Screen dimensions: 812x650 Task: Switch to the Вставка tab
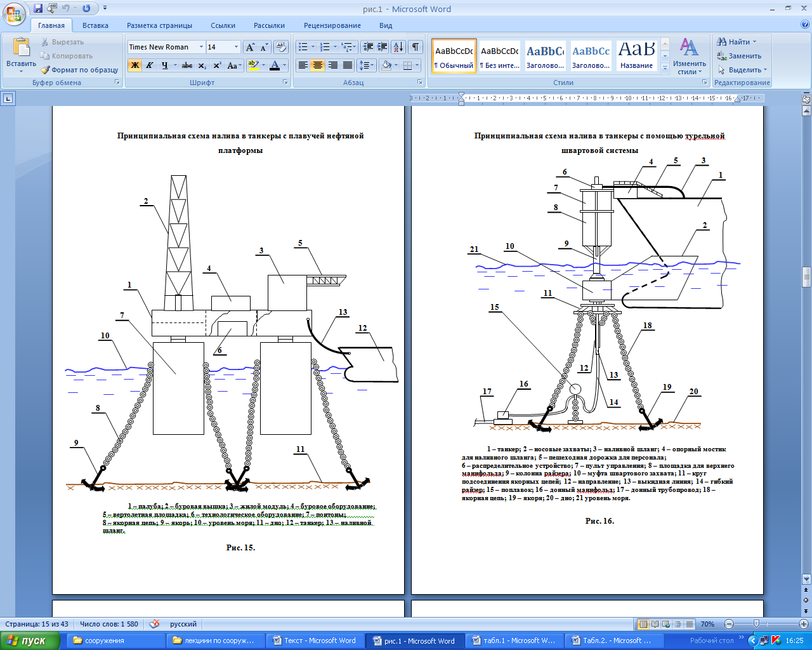point(95,25)
